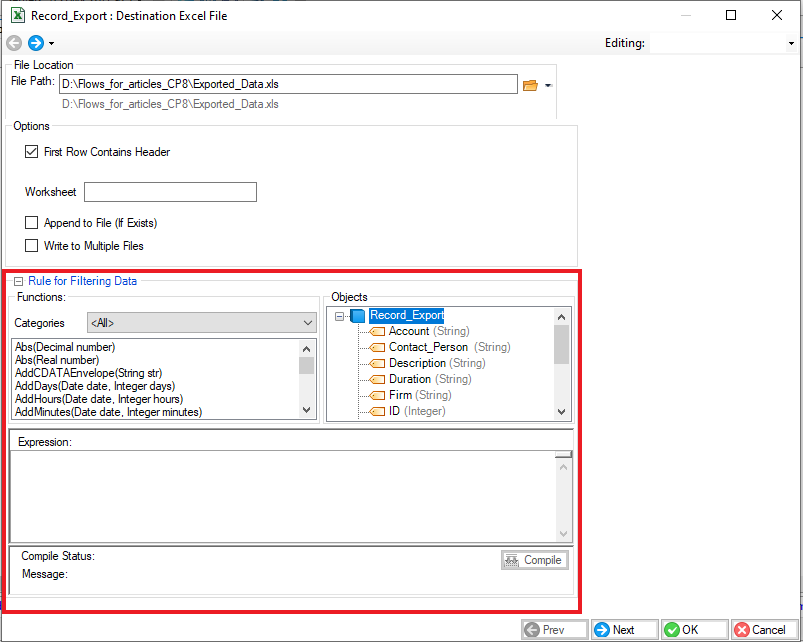
Task: Enable Append to File (If Exists)
Action: tap(32, 223)
